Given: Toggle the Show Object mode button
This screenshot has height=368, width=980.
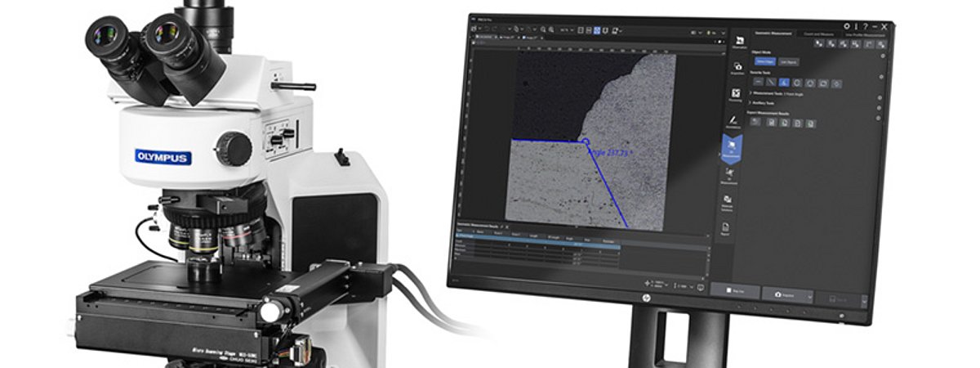Looking at the screenshot, I should (x=764, y=61).
